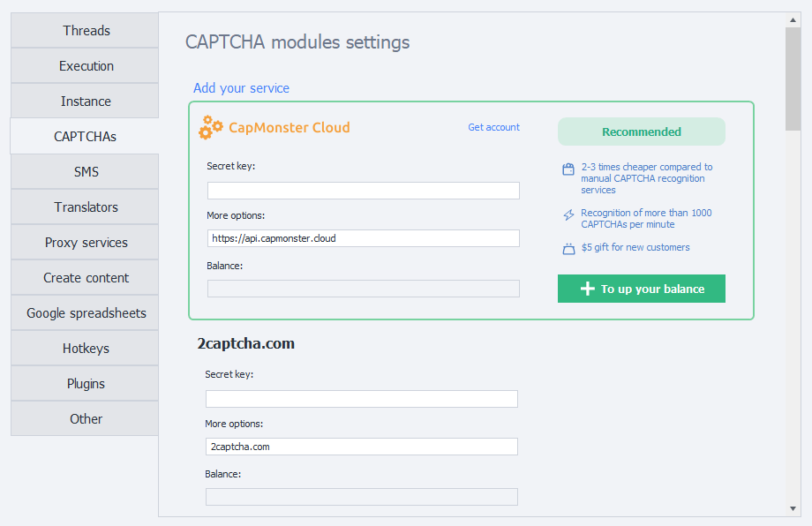Click the CapMonster Cloud gear logo
The width and height of the screenshot is (812, 526).
click(211, 127)
